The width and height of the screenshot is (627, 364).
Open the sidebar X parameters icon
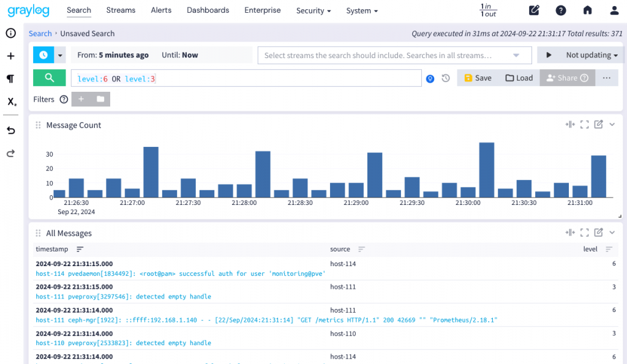tap(12, 102)
